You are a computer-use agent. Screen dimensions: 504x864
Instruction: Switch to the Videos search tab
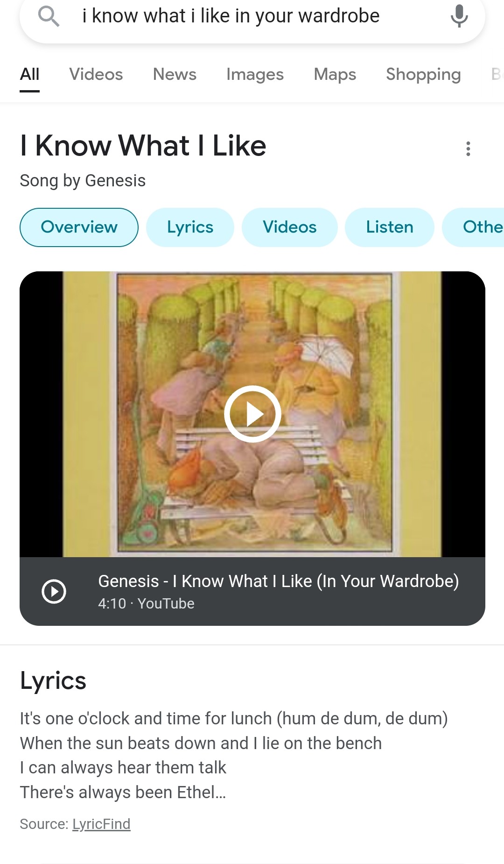tap(96, 74)
